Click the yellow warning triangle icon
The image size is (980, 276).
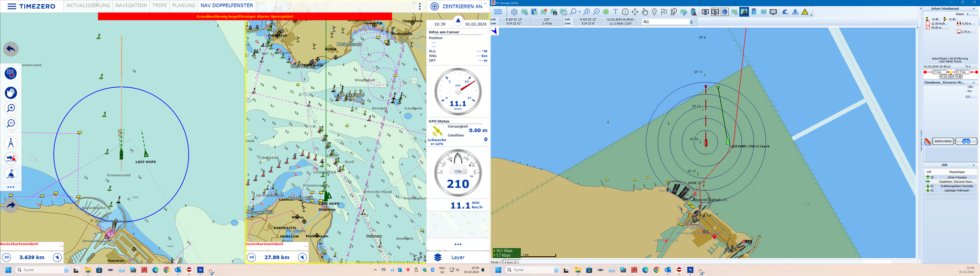(805, 12)
